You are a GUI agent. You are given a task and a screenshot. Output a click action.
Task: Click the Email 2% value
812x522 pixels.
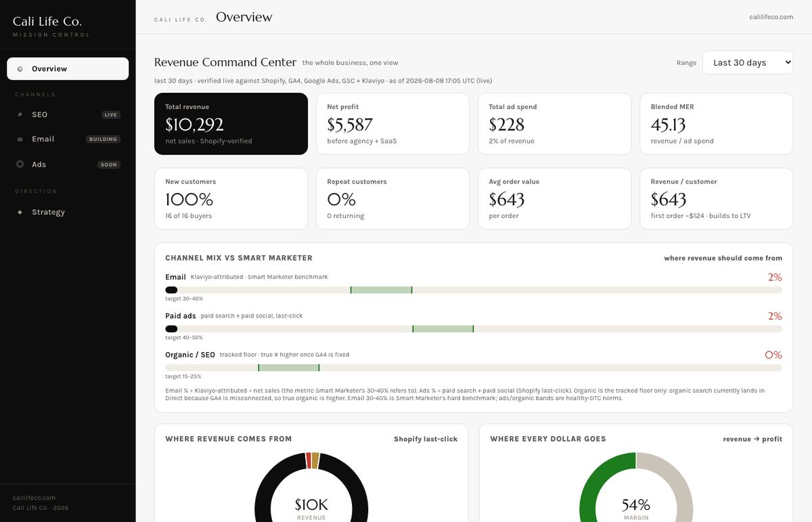click(775, 277)
